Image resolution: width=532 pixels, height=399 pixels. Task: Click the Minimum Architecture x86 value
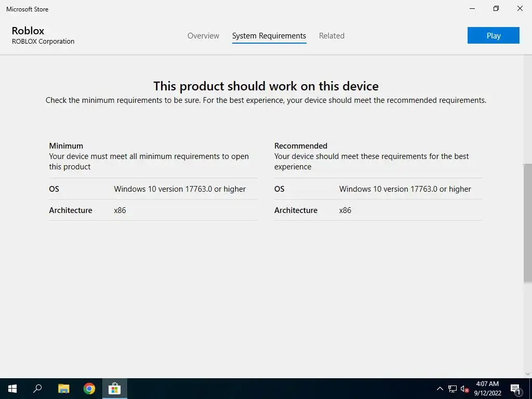click(x=120, y=210)
